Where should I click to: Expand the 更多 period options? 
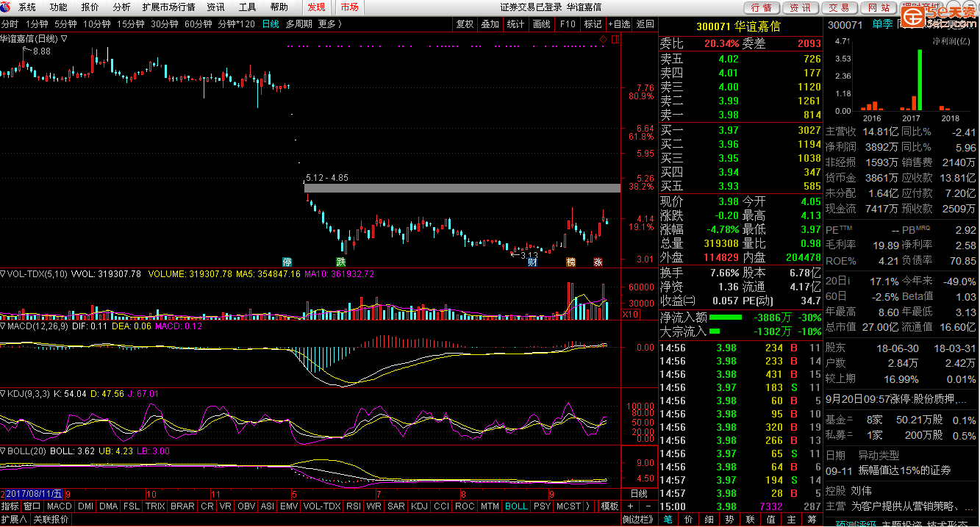pyautogui.click(x=330, y=24)
